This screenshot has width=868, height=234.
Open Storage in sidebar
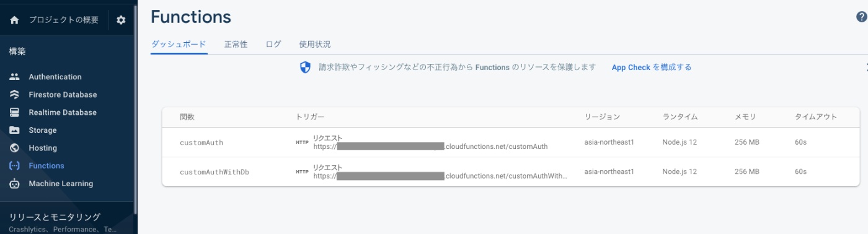point(42,130)
